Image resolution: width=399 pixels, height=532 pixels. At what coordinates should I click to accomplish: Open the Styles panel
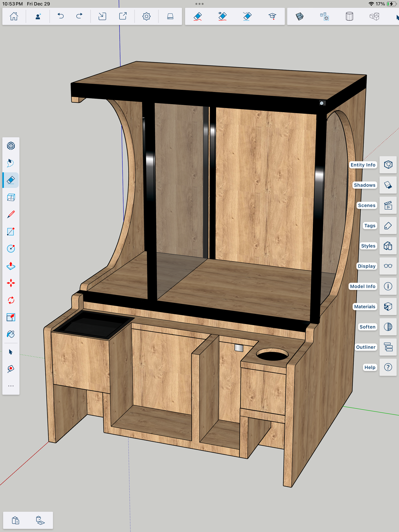tap(388, 246)
